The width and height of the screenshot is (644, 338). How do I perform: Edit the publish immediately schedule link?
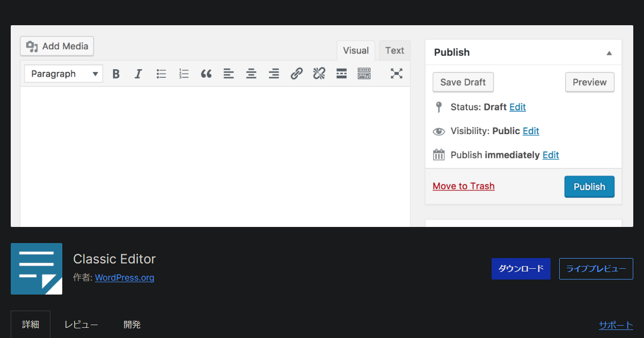click(551, 155)
